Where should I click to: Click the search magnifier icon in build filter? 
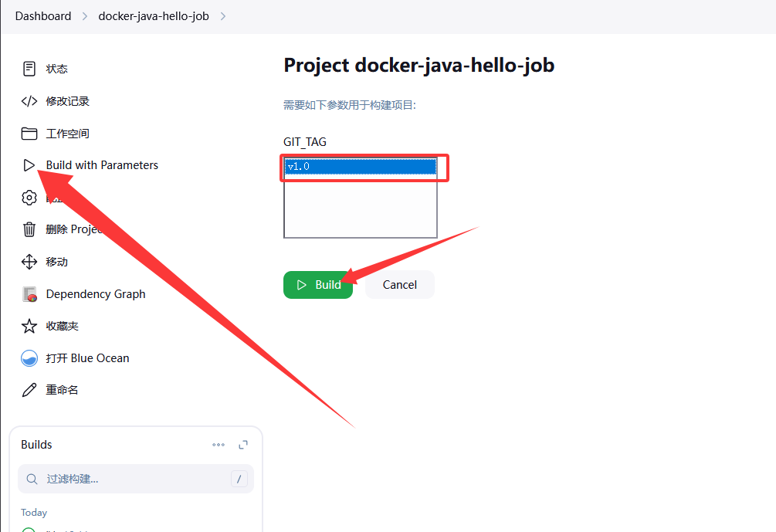[32, 479]
